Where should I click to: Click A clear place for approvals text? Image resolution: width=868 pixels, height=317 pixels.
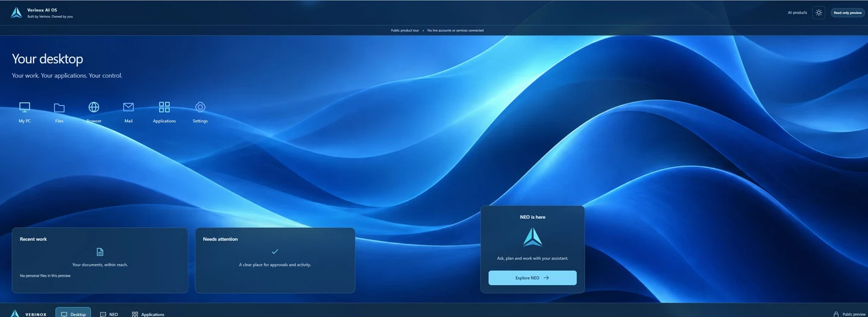275,265
